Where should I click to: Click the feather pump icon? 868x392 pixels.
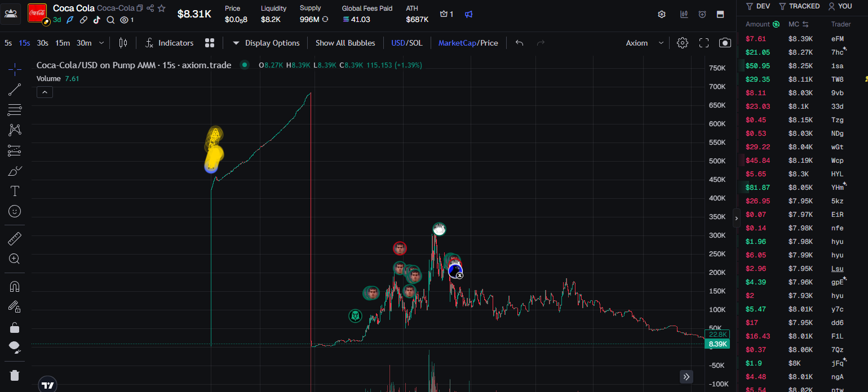point(70,20)
